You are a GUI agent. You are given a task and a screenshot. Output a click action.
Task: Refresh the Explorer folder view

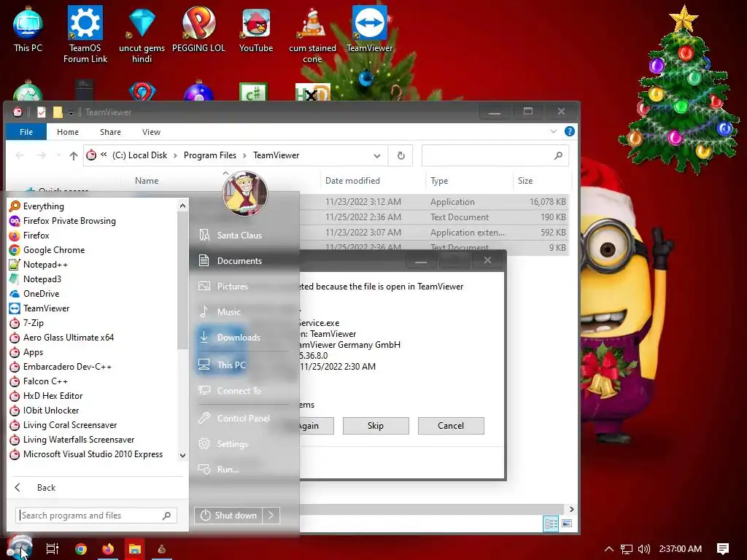(400, 156)
